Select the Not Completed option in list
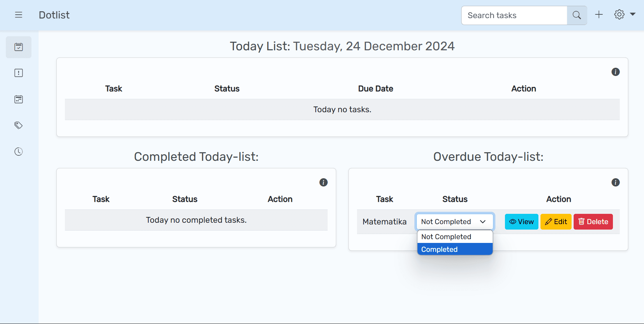Image resolution: width=644 pixels, height=324 pixels. (455, 237)
